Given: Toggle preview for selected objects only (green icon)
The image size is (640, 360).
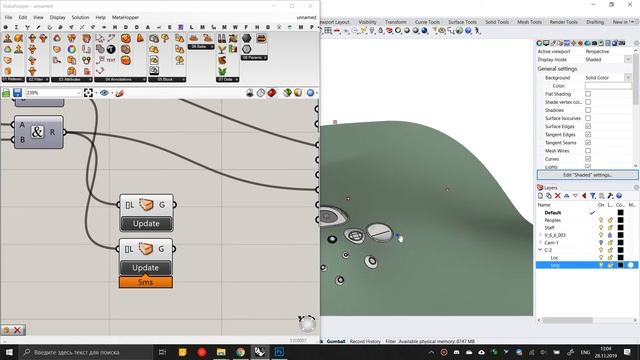Looking at the screenshot, I should pyautogui.click(x=287, y=93).
